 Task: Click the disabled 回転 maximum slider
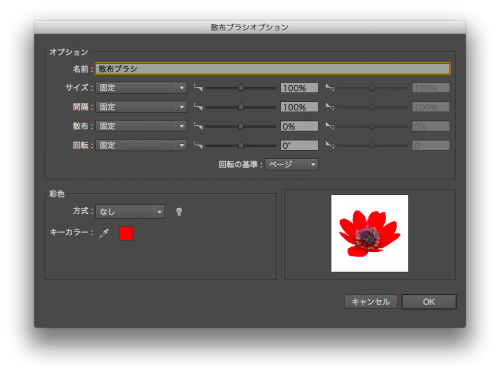point(372,146)
